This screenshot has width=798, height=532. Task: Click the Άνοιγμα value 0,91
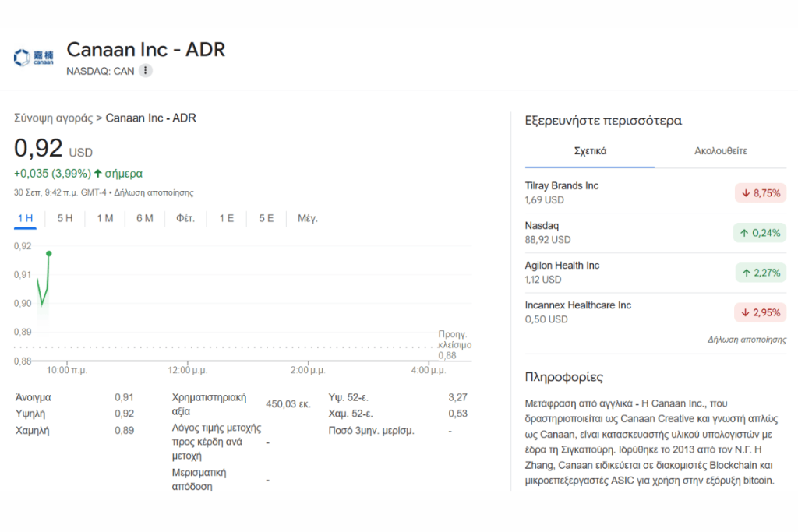pyautogui.click(x=124, y=397)
